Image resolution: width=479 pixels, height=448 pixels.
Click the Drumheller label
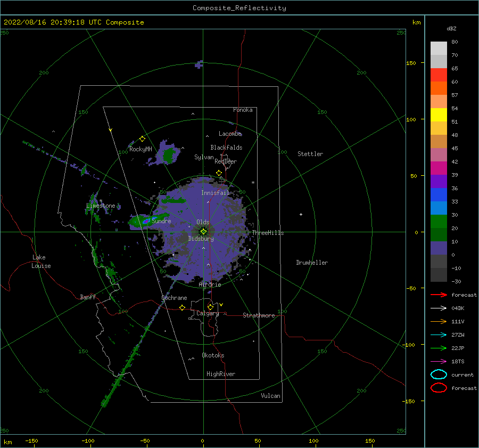(312, 263)
